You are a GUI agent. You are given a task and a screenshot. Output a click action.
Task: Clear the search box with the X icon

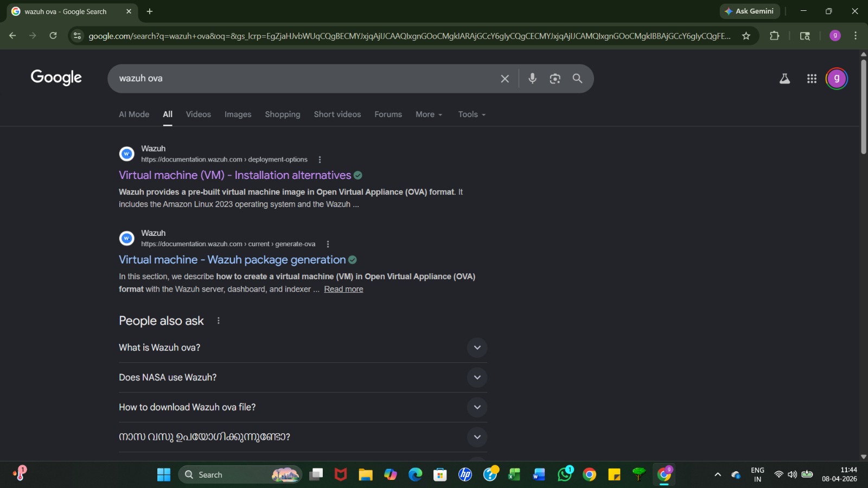(x=505, y=79)
